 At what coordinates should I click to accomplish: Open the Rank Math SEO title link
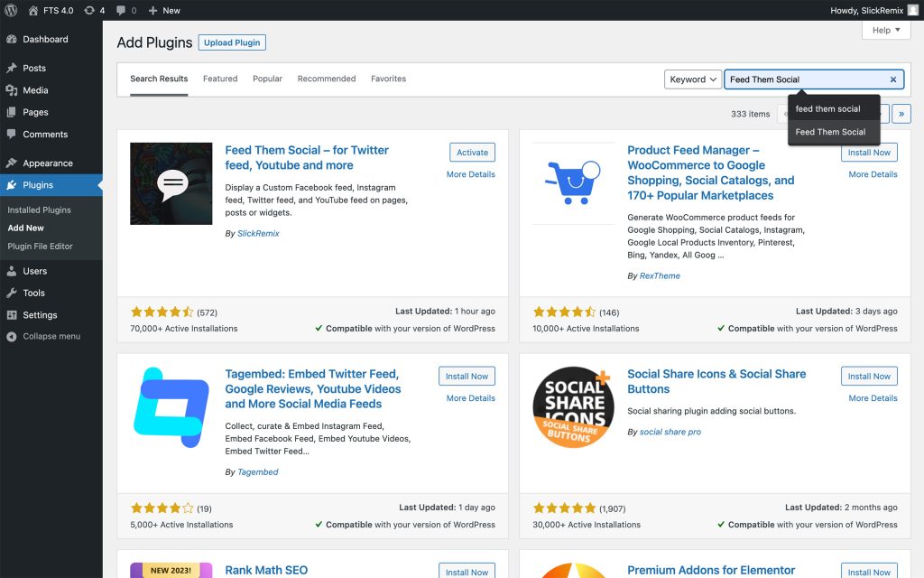266,571
